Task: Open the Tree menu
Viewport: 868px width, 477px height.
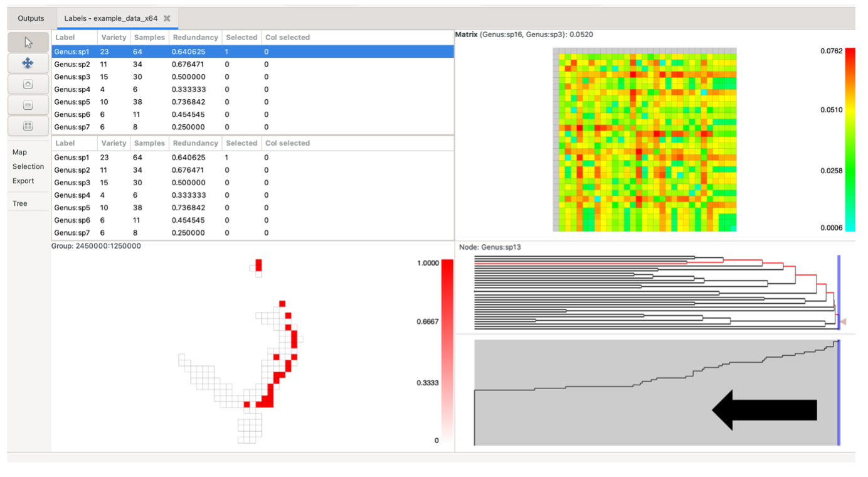Action: pos(20,203)
